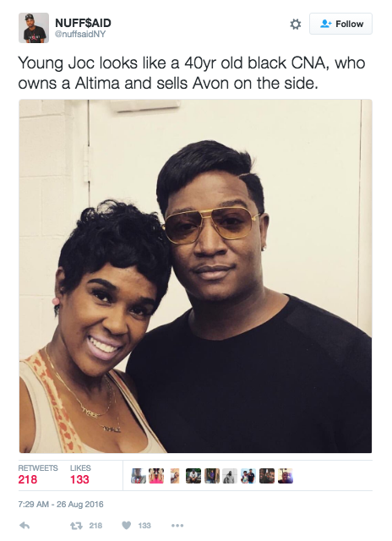Click the like count beside the heart
Viewport: 392px width, 541px height.
tap(144, 526)
